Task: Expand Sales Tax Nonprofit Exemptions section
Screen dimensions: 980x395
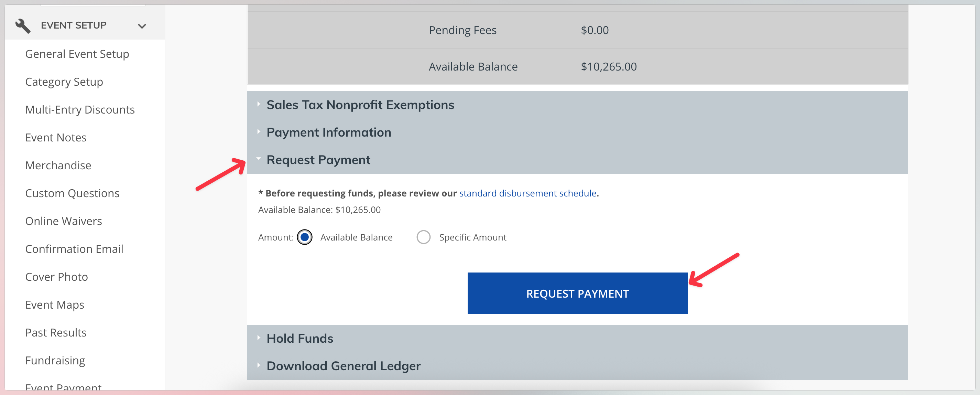Action: pyautogui.click(x=577, y=105)
